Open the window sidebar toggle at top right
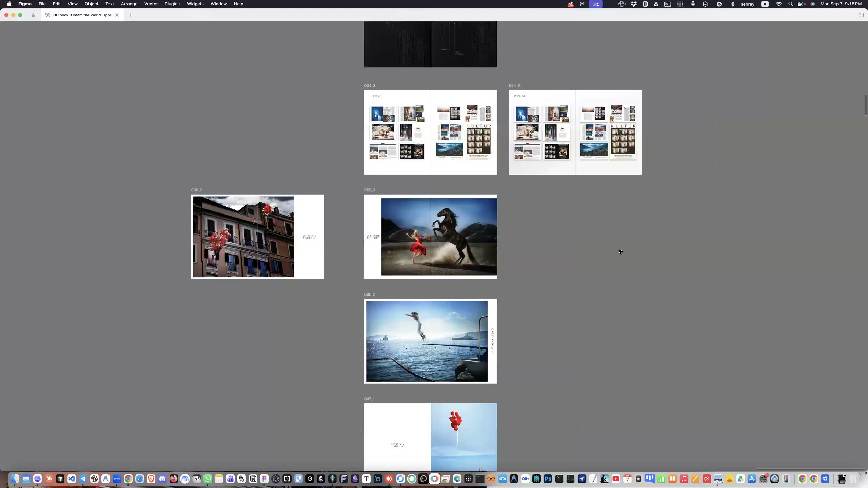This screenshot has height=488, width=868. [x=861, y=15]
